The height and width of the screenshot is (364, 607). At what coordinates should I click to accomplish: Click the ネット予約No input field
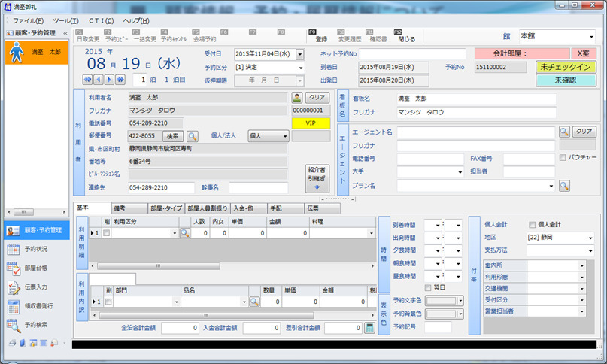412,54
